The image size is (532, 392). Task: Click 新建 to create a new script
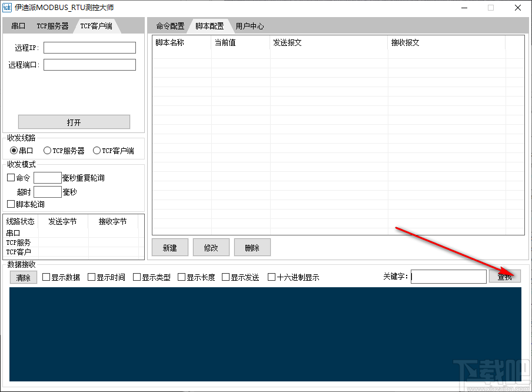(169, 247)
